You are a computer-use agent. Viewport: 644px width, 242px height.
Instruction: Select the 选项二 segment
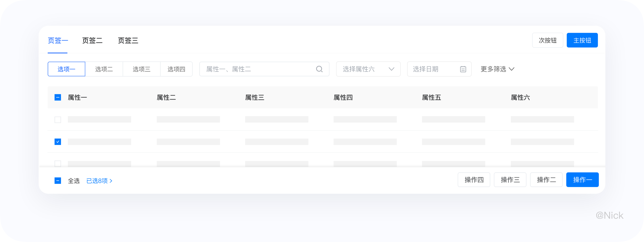pos(104,69)
